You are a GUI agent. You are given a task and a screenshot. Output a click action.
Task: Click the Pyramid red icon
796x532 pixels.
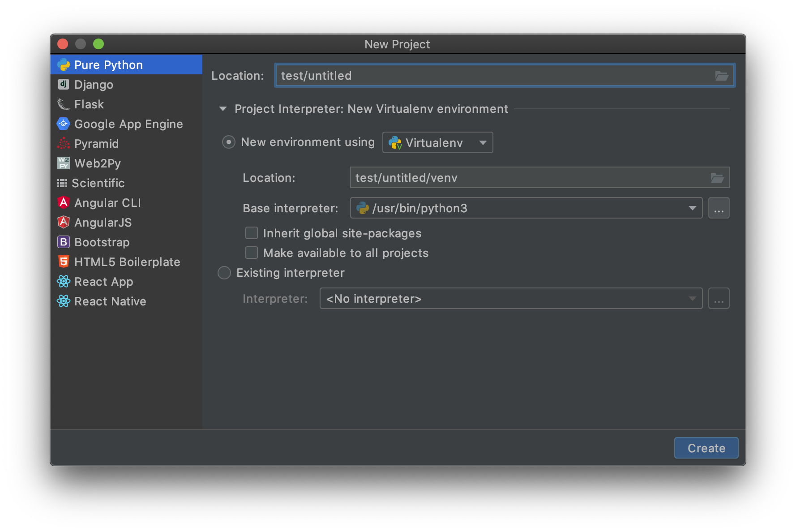point(64,143)
